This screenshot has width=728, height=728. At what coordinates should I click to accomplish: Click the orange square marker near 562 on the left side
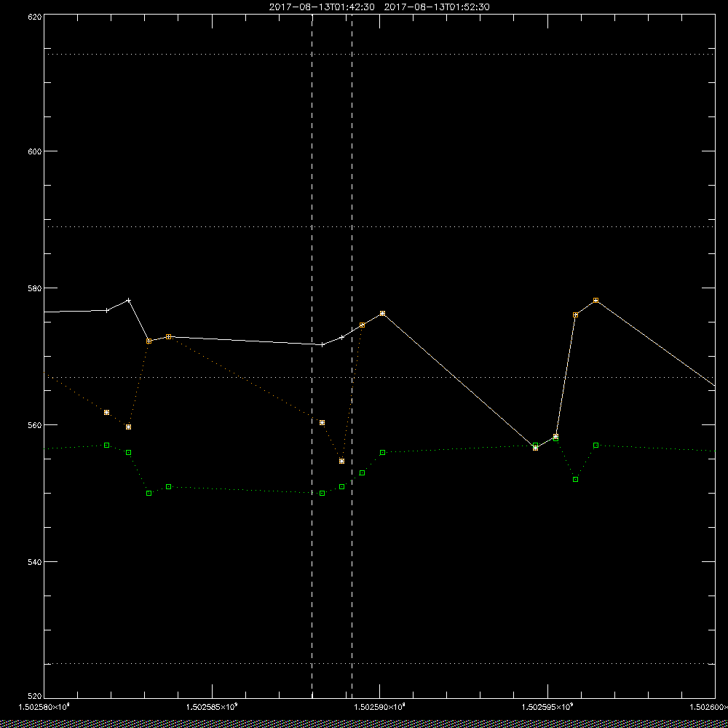click(107, 412)
